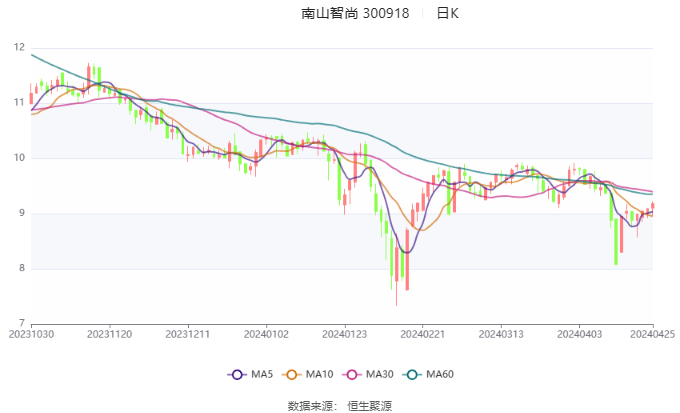Screen dimensions: 680x413
Task: Click the x-axis date 20231211
Action: point(188,334)
